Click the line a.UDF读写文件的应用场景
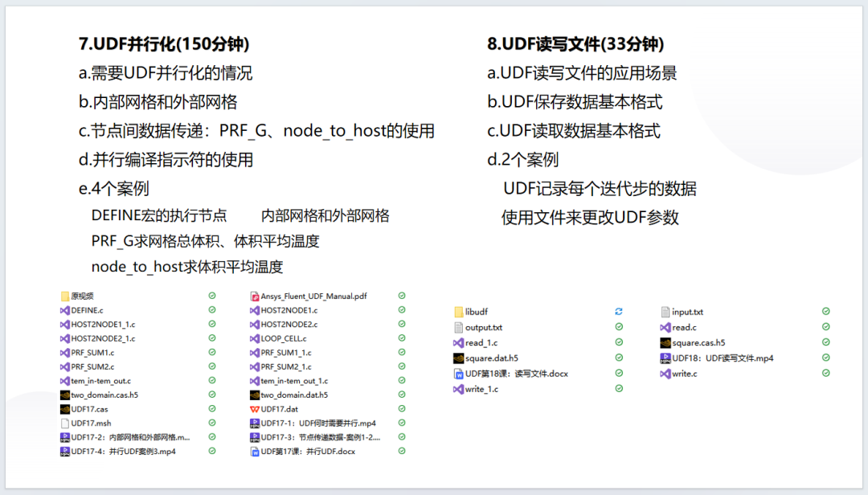 [582, 73]
